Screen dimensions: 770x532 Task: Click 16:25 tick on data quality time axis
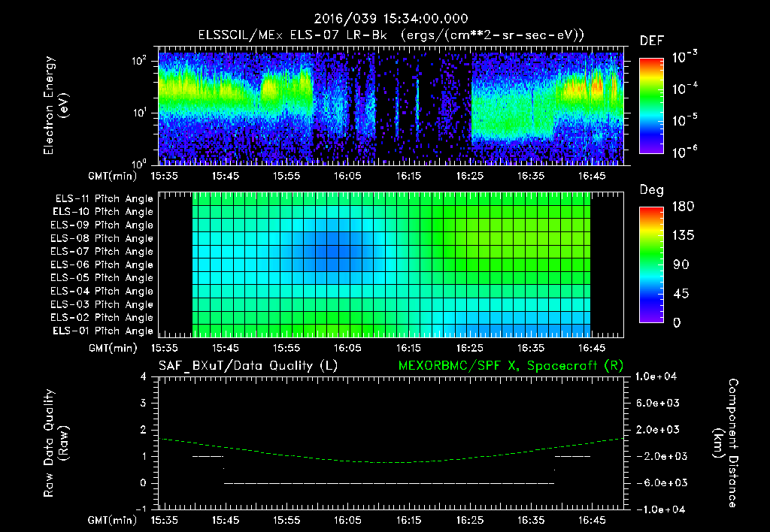click(x=470, y=520)
